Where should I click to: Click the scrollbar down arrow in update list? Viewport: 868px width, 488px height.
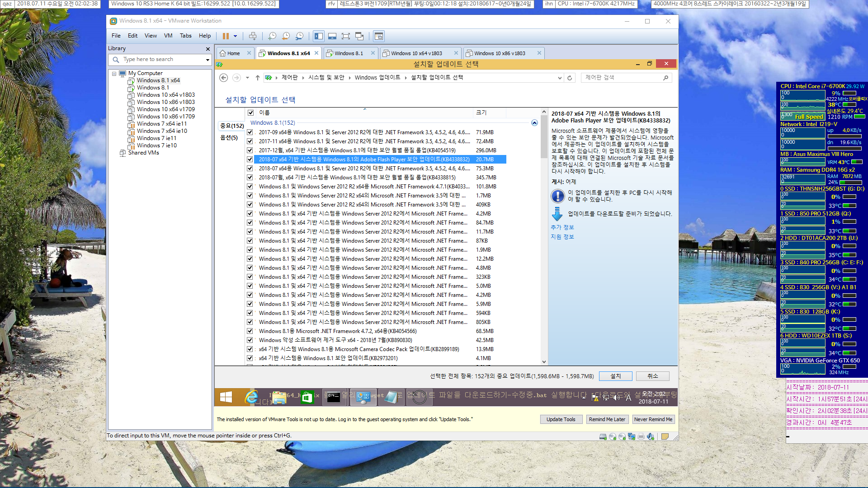coord(544,362)
